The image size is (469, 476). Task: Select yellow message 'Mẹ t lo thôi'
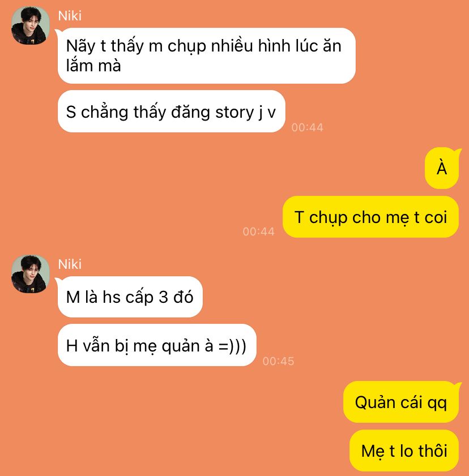pos(404,450)
